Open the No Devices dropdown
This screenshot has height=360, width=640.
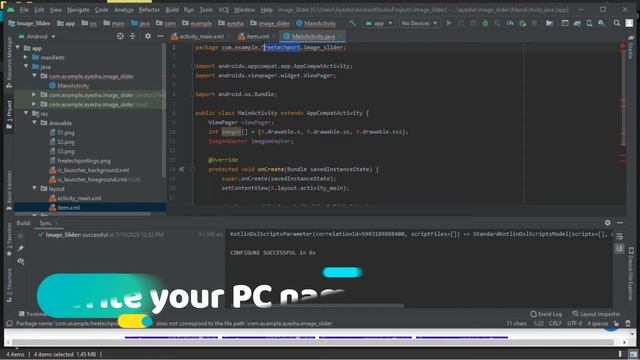pos(419,23)
